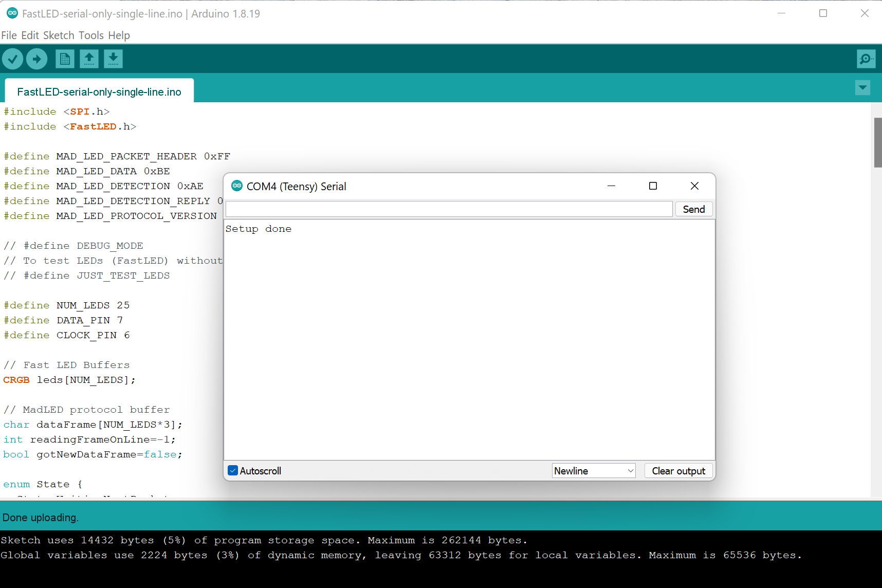Click the '#define NUM_LEDS 25' line
The image size is (882, 588).
pyautogui.click(x=67, y=305)
